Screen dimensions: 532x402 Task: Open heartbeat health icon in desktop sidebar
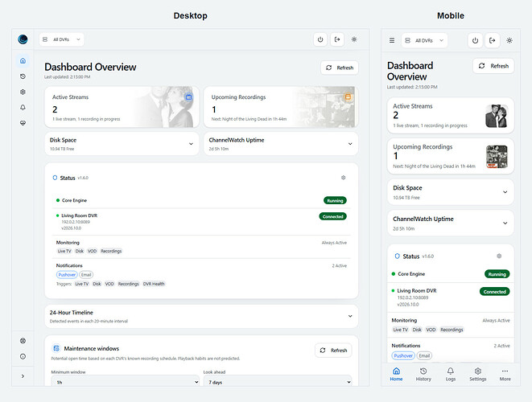click(23, 123)
